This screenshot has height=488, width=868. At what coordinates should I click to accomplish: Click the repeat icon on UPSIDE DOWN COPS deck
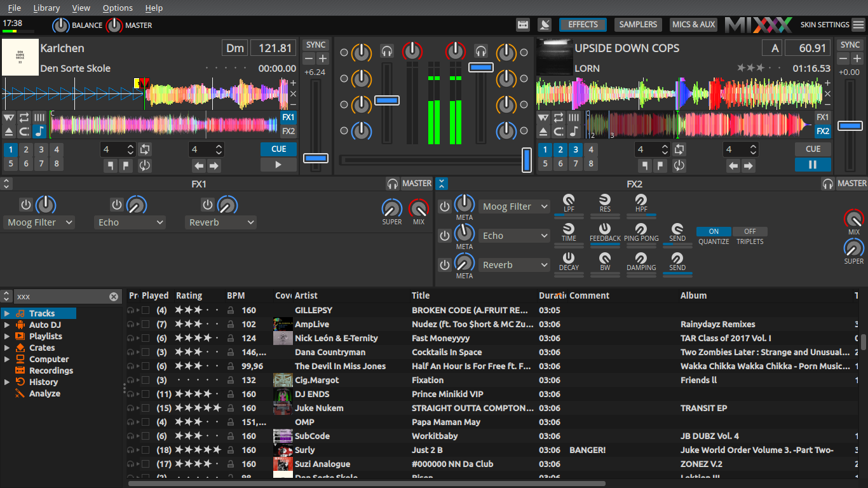(x=559, y=118)
